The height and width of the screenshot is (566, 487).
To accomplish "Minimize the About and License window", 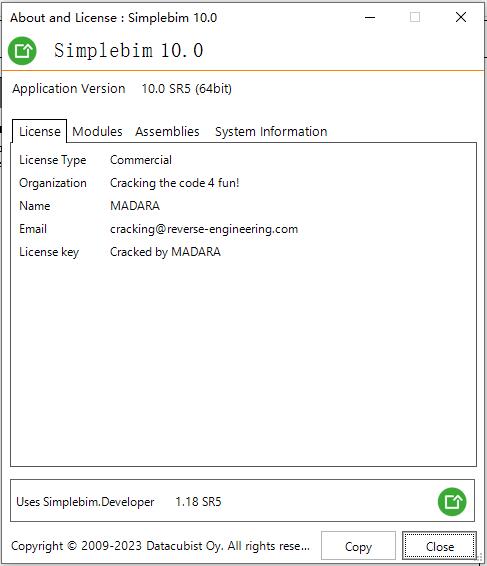I will click(x=370, y=17).
